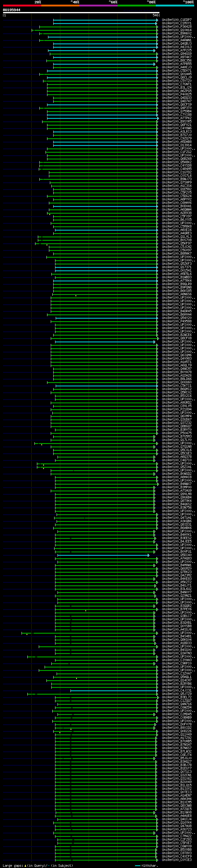The width and height of the screenshot is (197, 868).
Task: Click the cyan alignment bar of UniRef100_C1EDP7
Action: click(x=105, y=20)
